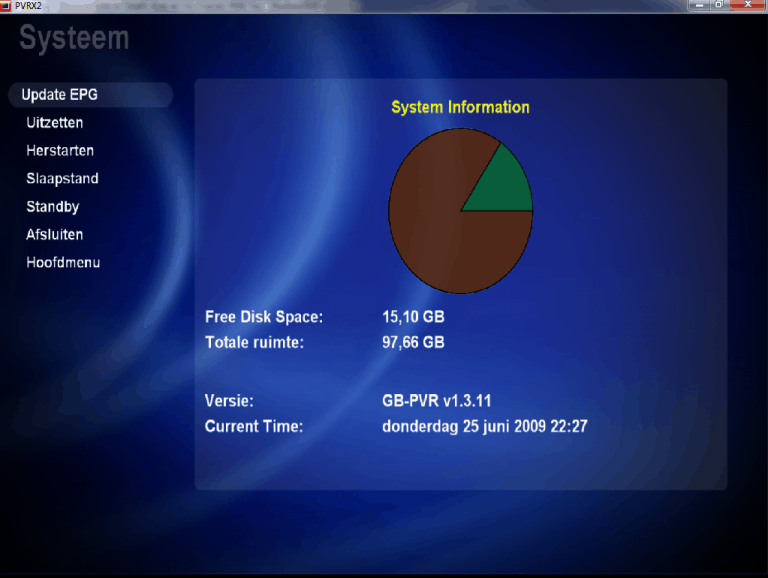
Task: Click the GB-PVR v1.3.11 version text
Action: tap(436, 401)
